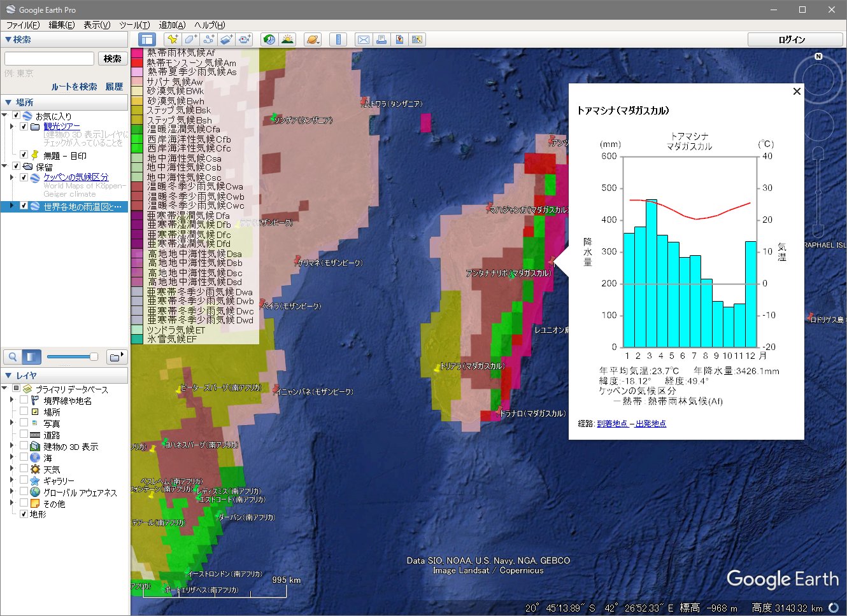Close the トアマシナ info balloon

(x=797, y=92)
